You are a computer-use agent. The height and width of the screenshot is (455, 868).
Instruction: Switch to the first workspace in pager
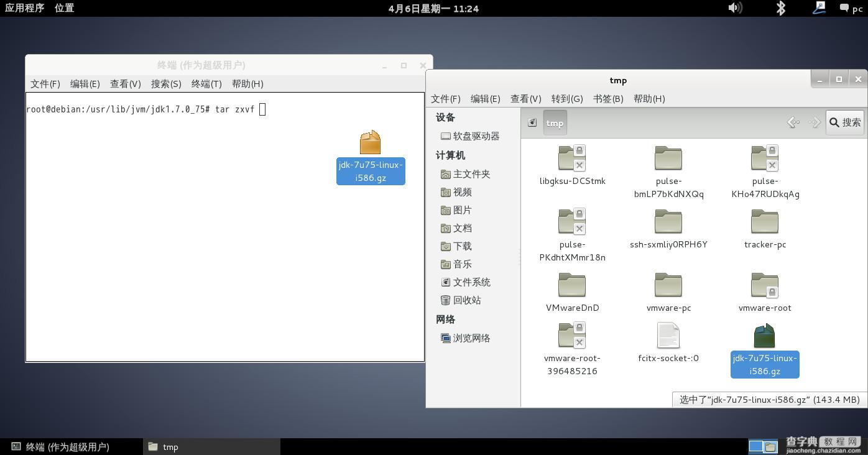tap(756, 446)
